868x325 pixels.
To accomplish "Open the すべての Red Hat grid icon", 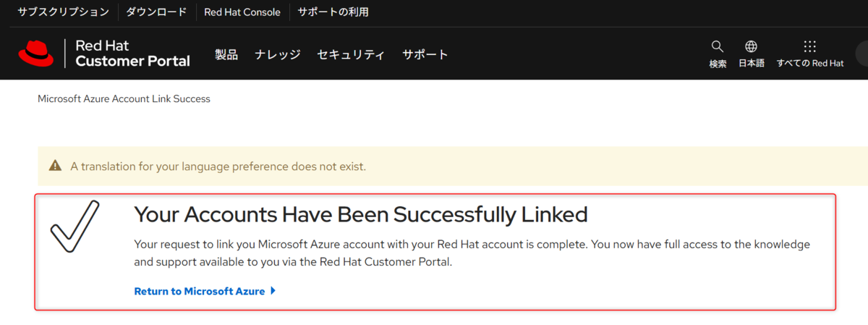I will pos(810,47).
